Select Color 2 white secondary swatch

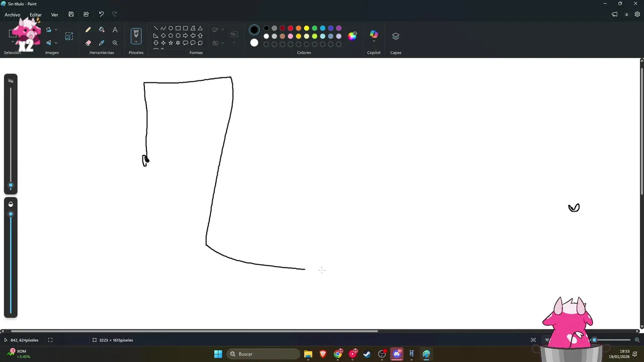coord(254,43)
